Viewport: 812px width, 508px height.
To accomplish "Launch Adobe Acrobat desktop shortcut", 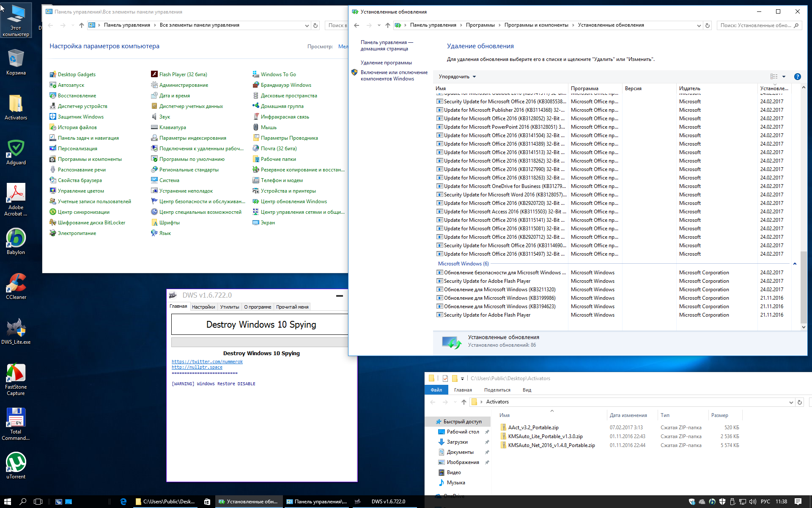I will 16,200.
